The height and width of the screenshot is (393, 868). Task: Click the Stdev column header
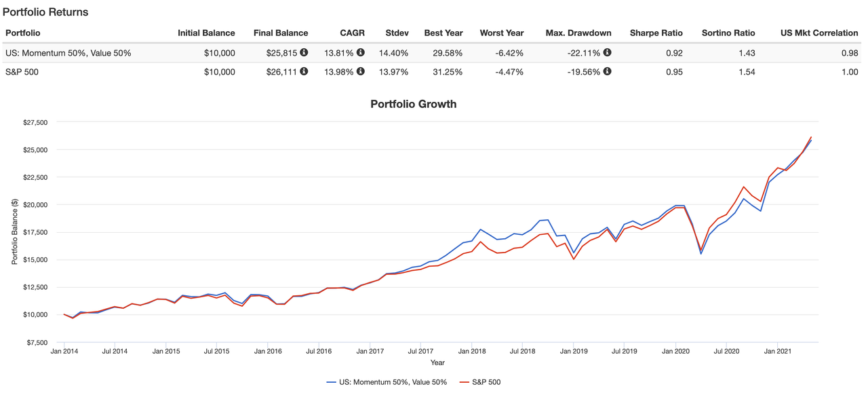pos(397,33)
